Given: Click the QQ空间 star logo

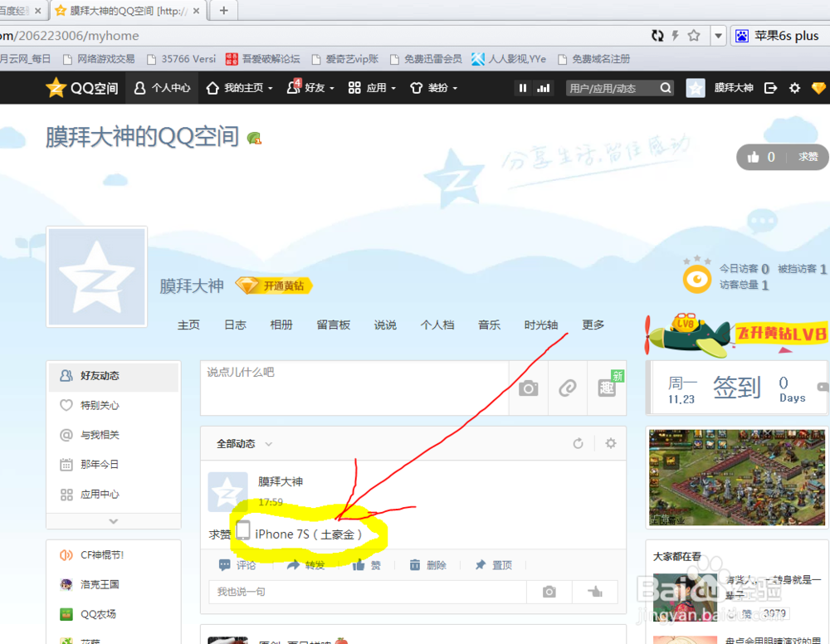Looking at the screenshot, I should 56,88.
